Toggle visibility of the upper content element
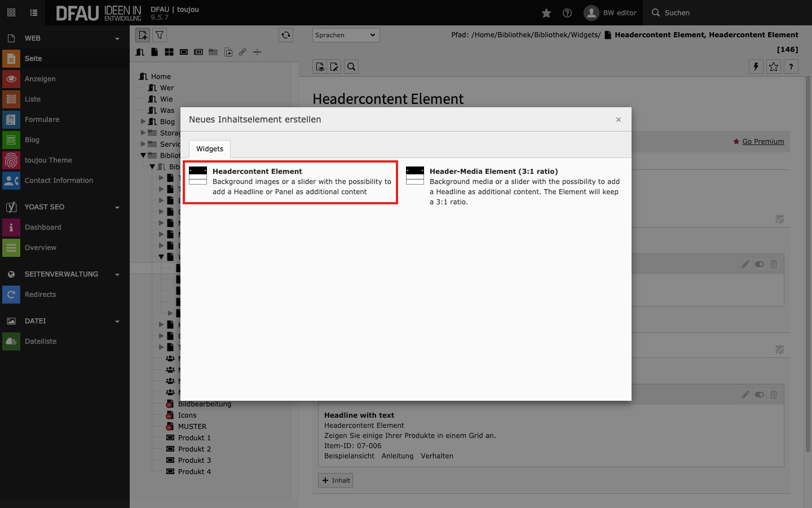Image resolution: width=812 pixels, height=508 pixels. coord(760,264)
